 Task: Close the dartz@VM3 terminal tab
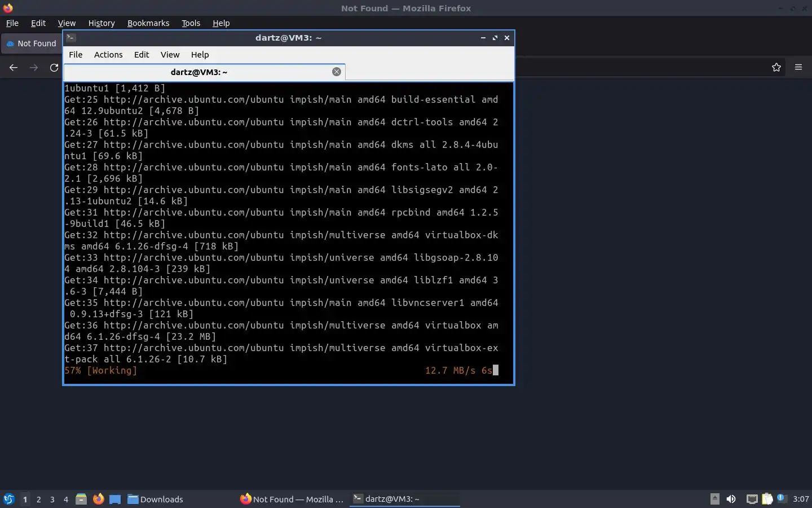pos(337,72)
